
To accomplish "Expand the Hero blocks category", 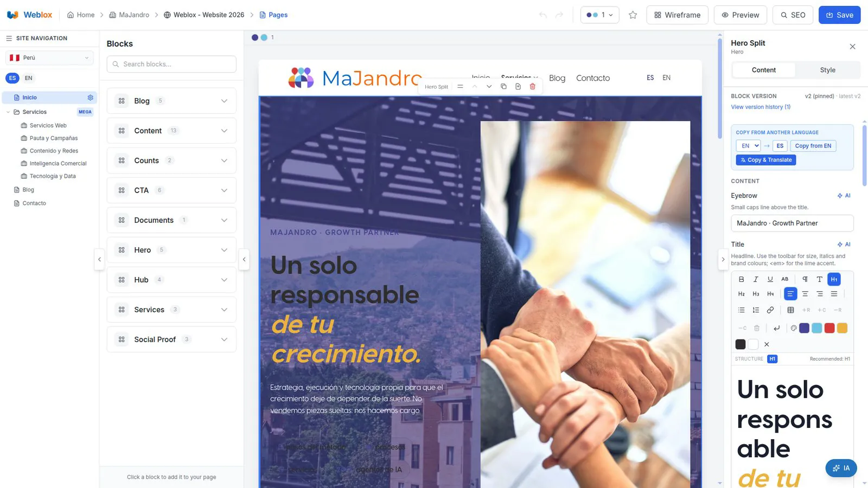I will pos(171,250).
